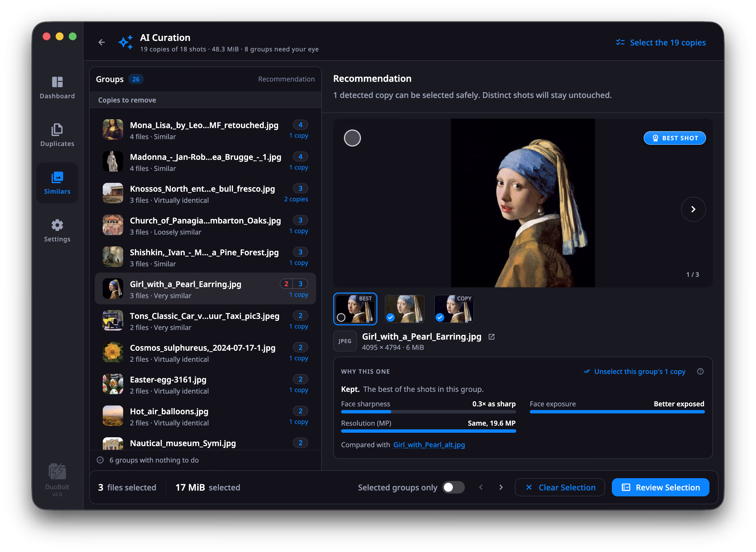
Task: Click the large Girl with a Pearl Earring preview
Action: [x=523, y=203]
